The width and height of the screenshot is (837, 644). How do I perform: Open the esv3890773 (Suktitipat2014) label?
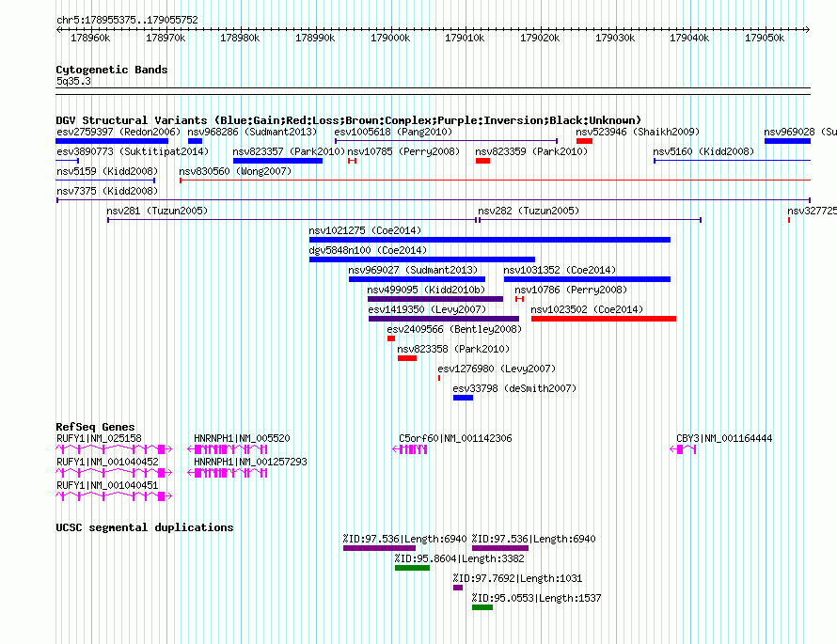pos(133,151)
